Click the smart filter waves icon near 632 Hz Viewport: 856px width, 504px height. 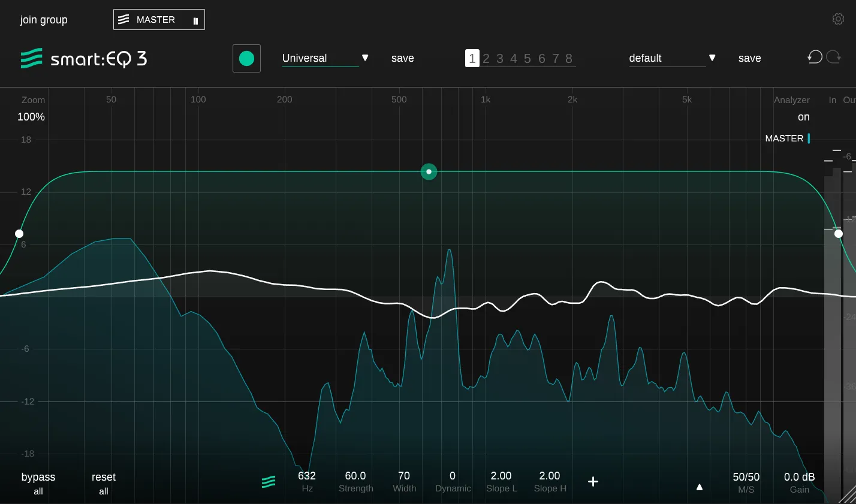click(269, 482)
